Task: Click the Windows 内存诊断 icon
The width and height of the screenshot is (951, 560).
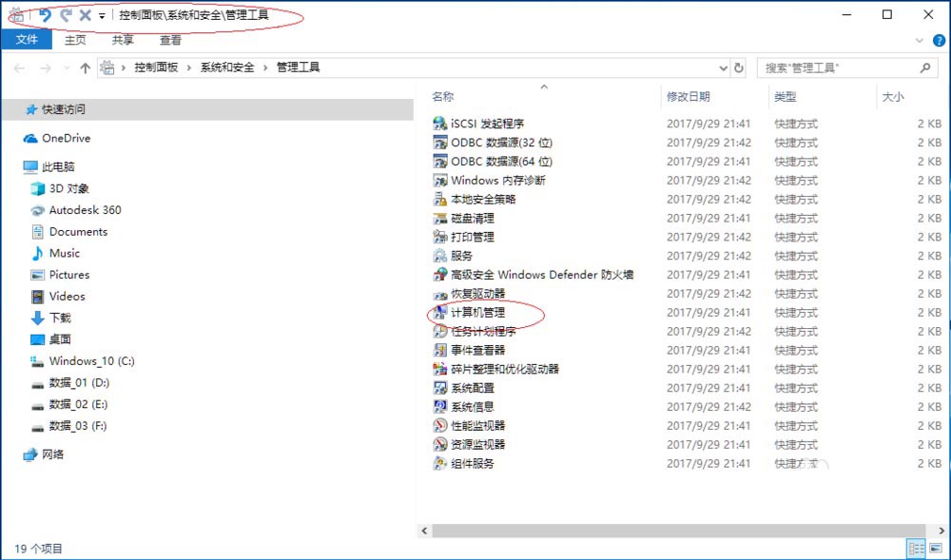Action: pos(439,180)
